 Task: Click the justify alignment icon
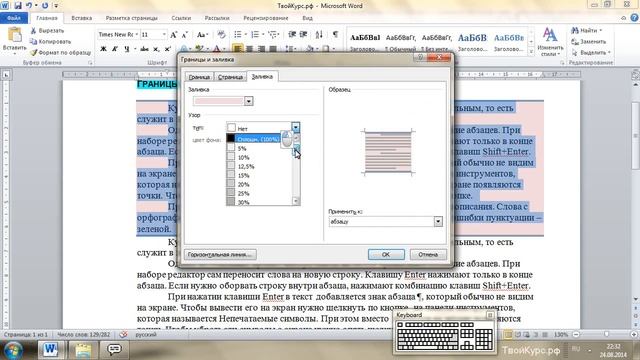tap(273, 49)
